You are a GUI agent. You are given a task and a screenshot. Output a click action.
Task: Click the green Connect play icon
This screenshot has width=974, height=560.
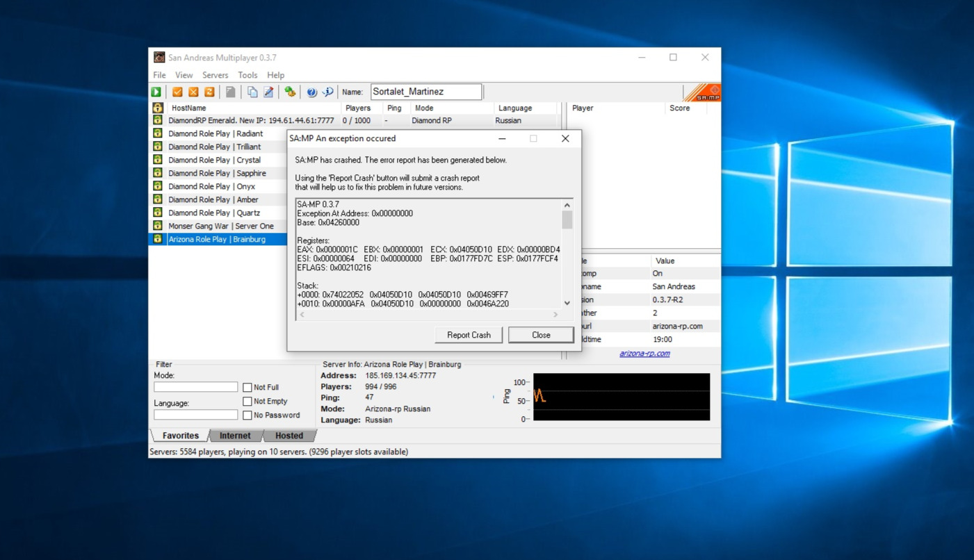click(x=156, y=92)
